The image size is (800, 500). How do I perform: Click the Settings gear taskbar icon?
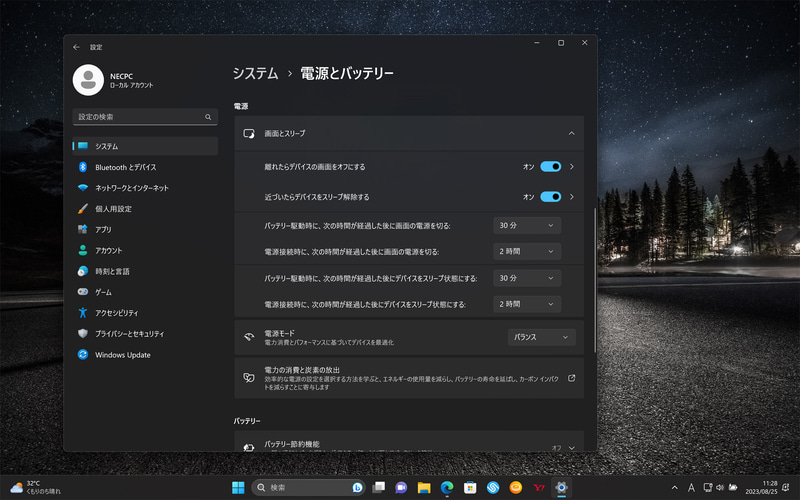click(x=561, y=488)
